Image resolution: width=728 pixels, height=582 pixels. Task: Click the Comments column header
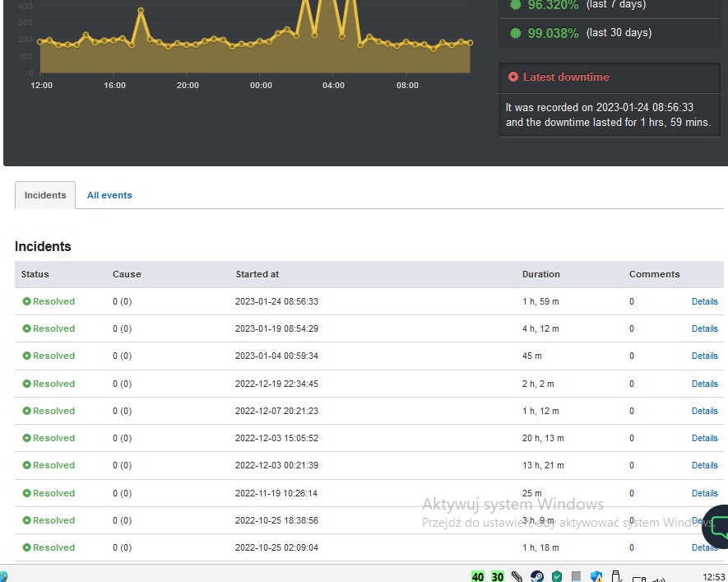[654, 274]
